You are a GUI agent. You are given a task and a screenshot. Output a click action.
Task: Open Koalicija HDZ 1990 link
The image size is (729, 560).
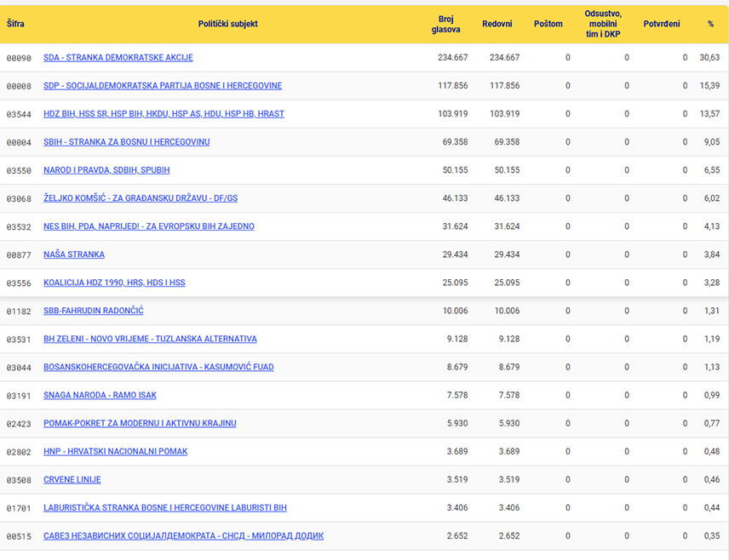[114, 283]
